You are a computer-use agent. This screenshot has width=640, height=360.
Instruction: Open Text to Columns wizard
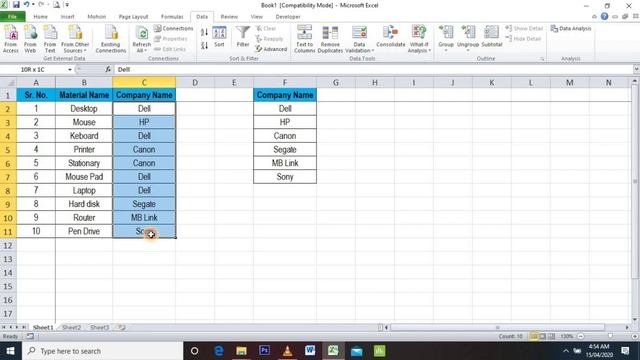(x=304, y=39)
